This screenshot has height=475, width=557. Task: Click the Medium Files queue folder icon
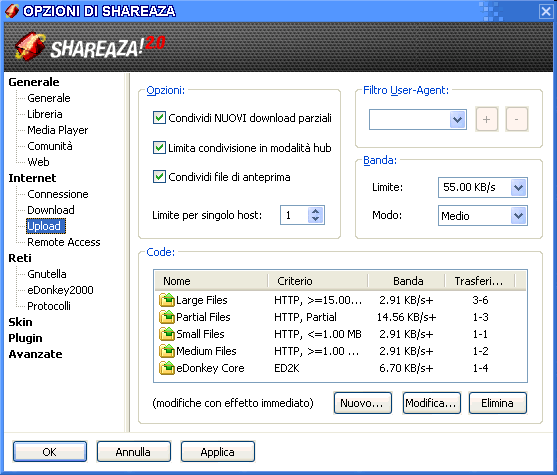click(167, 351)
